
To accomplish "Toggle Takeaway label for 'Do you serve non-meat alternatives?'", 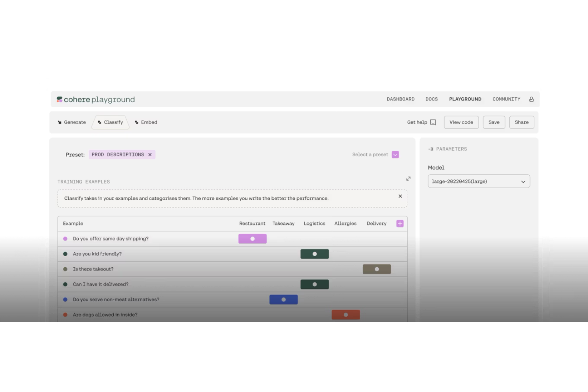I will coord(284,299).
